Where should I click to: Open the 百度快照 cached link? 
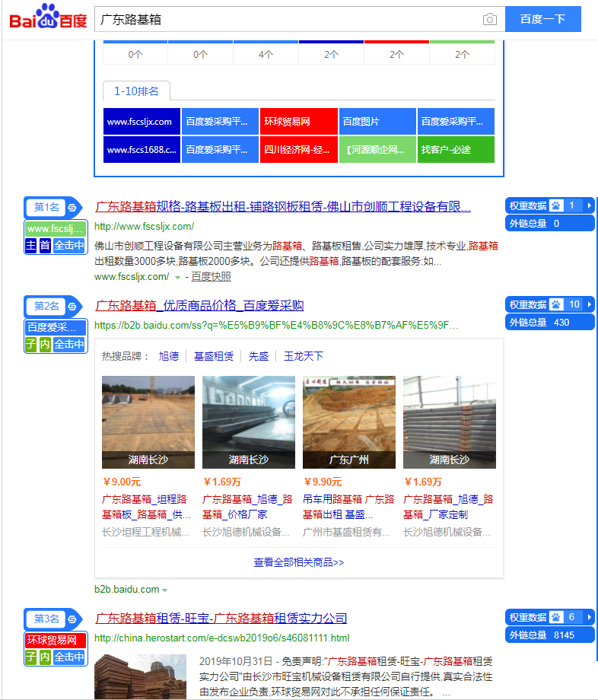(x=211, y=277)
